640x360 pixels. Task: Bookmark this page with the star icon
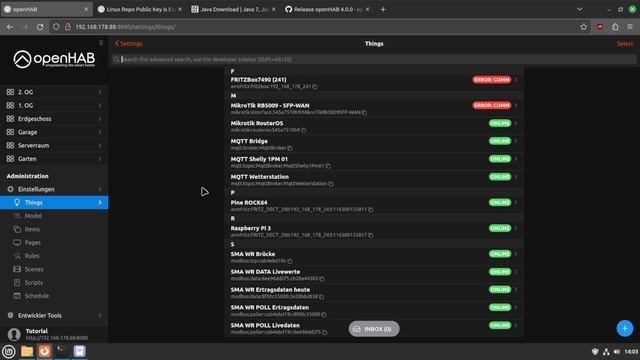point(584,27)
